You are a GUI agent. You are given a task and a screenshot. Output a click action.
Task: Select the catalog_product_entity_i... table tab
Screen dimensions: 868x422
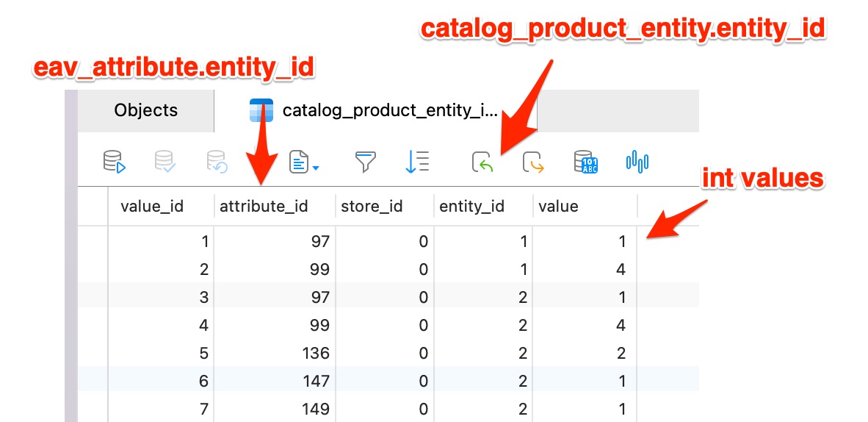376,111
